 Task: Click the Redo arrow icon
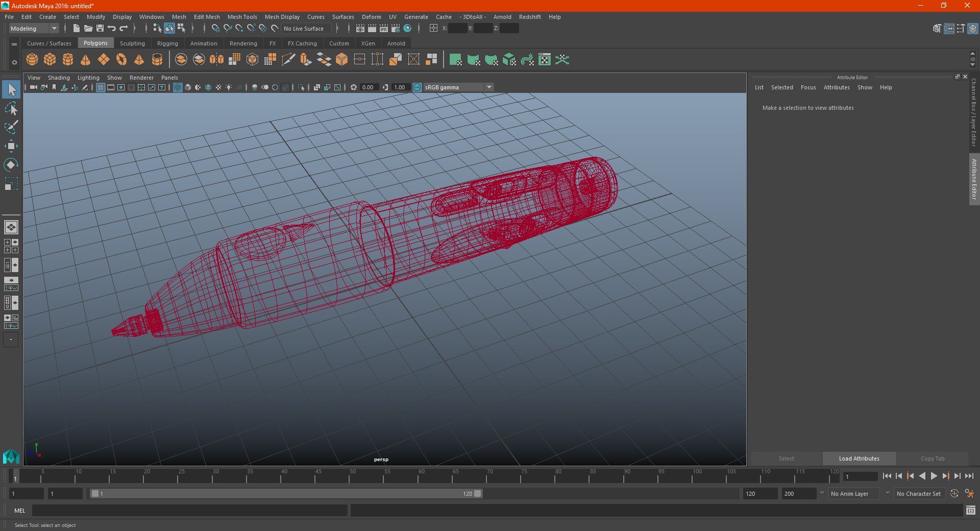pos(124,29)
